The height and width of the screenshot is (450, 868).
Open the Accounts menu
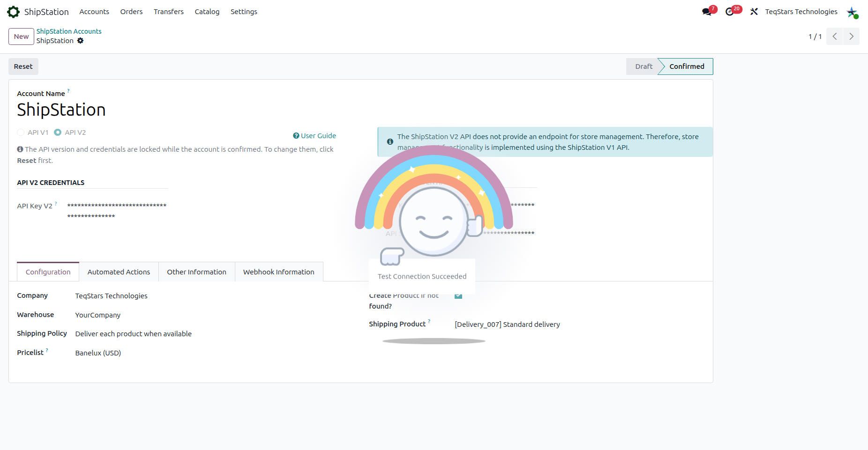coord(94,12)
